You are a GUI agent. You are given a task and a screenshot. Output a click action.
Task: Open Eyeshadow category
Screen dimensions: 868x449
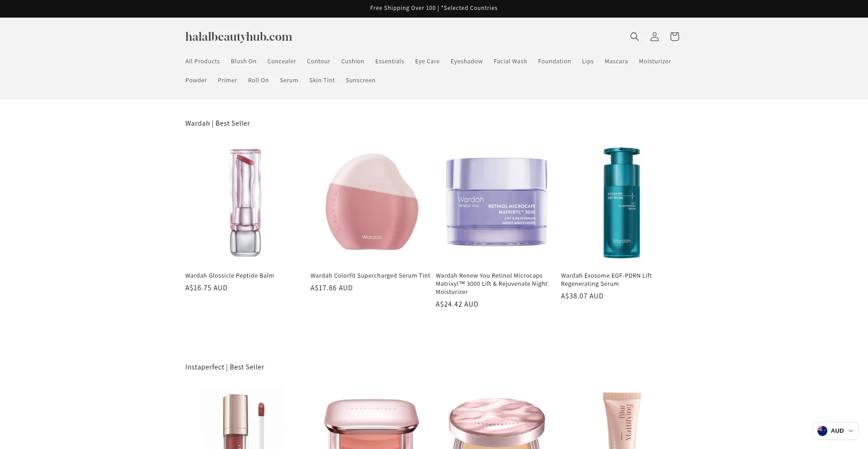pos(467,61)
